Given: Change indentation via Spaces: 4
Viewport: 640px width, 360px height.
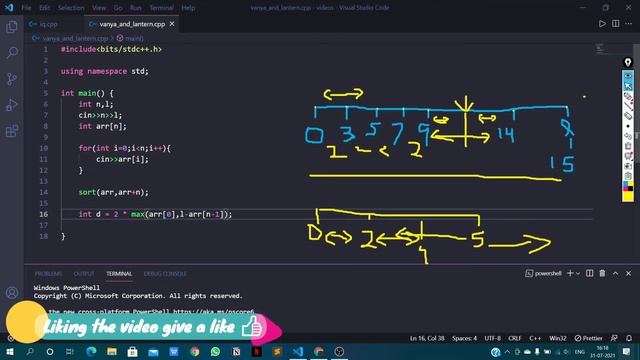Looking at the screenshot, I should (464, 338).
